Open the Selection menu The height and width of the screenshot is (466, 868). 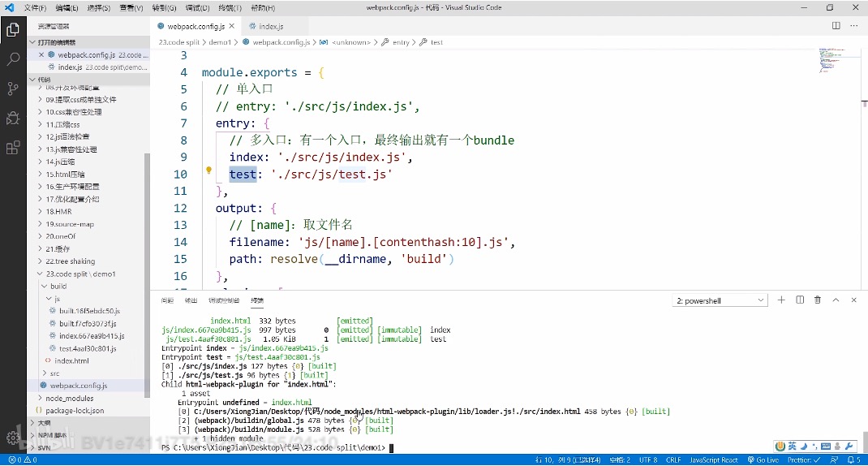point(98,8)
